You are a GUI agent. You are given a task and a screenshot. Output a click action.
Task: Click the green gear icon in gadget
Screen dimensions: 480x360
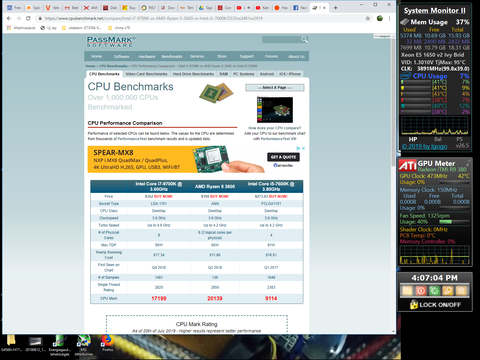pyautogui.click(x=434, y=291)
